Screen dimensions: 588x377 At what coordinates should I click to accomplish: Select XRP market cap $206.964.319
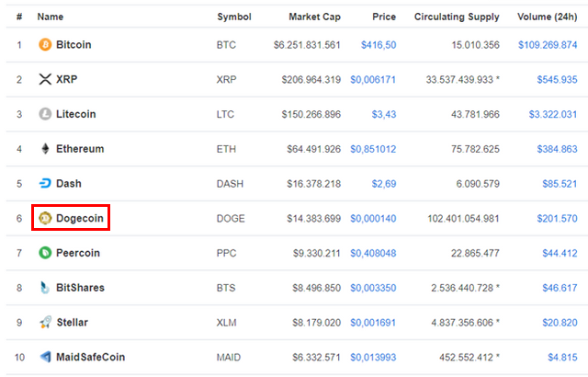pos(311,79)
